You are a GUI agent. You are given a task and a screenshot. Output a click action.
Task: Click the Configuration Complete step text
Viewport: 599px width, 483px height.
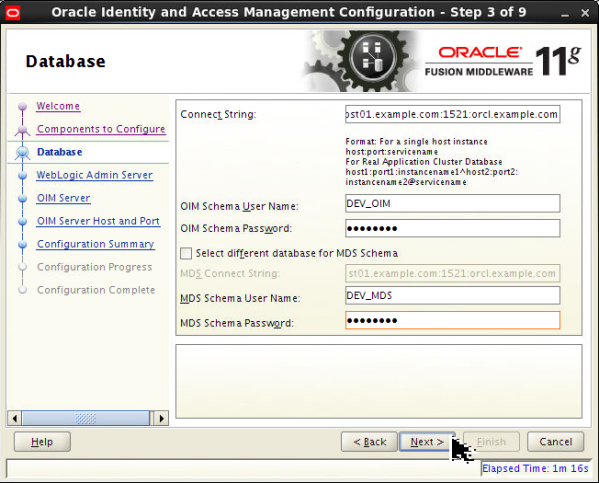96,290
